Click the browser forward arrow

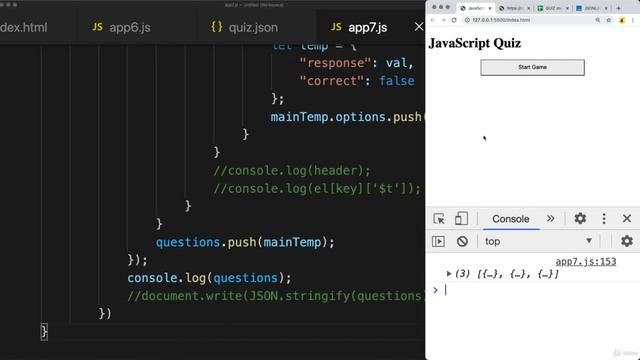click(443, 20)
